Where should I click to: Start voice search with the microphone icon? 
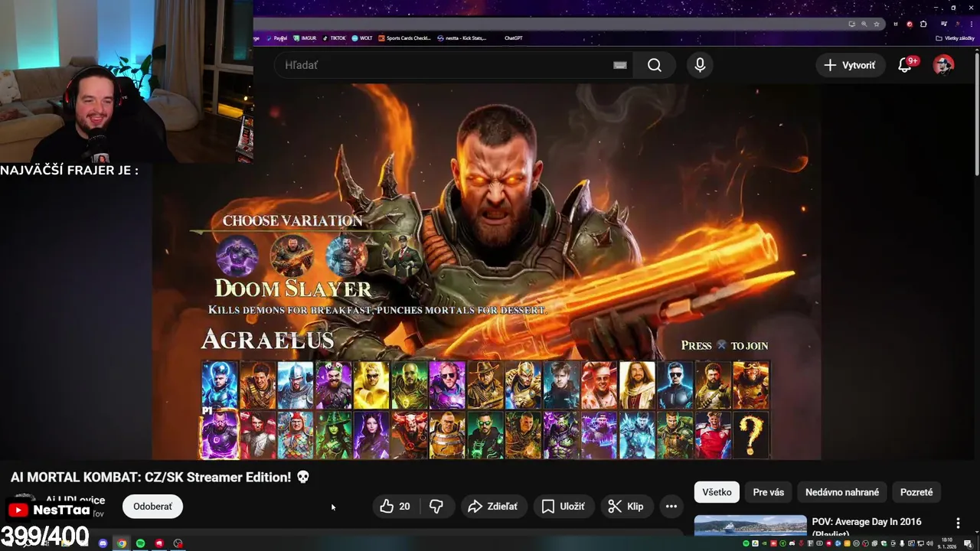point(700,65)
